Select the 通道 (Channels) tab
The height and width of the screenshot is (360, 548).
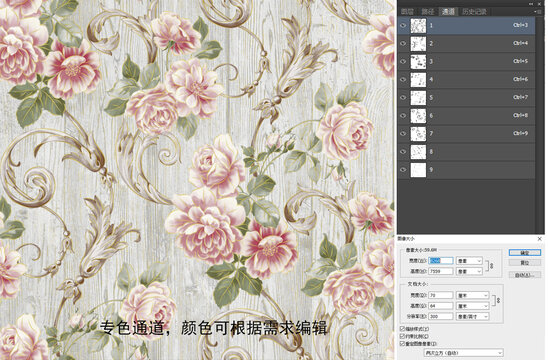448,12
